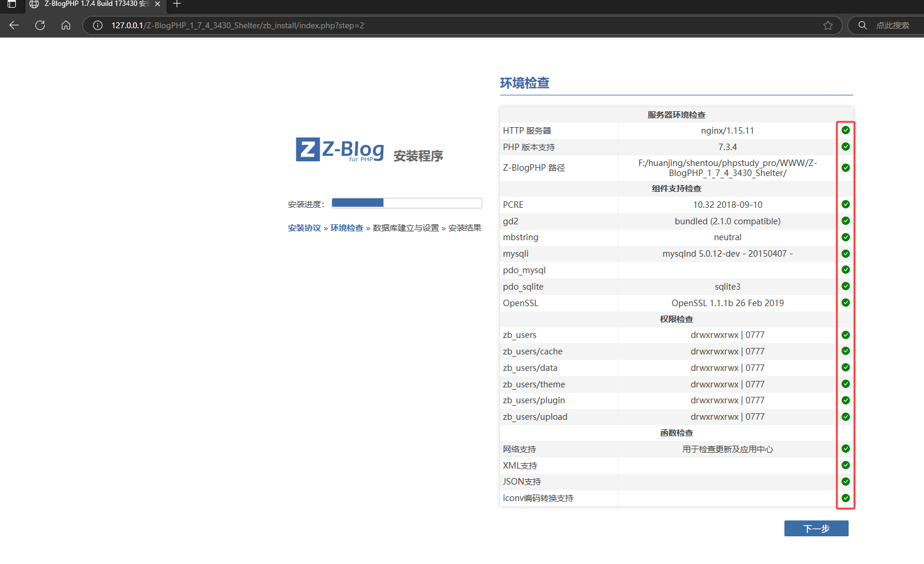
Task: Click the Z-Blog for PHP logo
Action: [x=340, y=150]
